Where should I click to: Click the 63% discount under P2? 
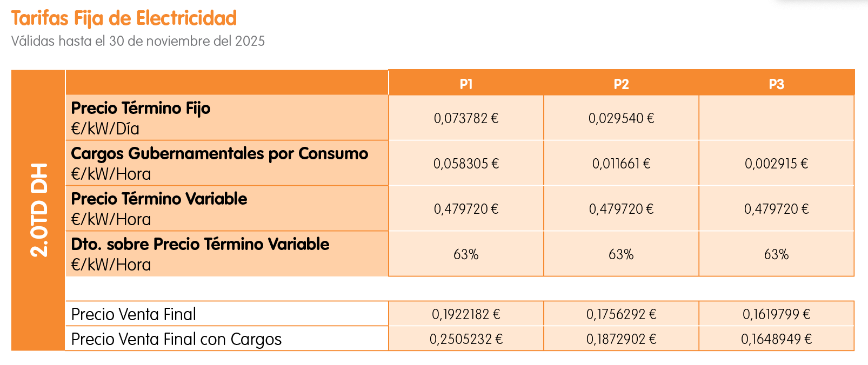(621, 254)
